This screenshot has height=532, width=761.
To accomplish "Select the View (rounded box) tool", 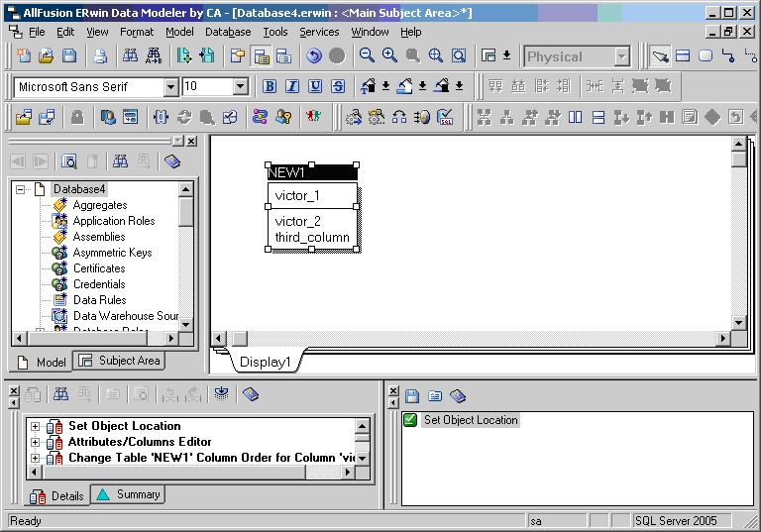I will click(x=706, y=56).
